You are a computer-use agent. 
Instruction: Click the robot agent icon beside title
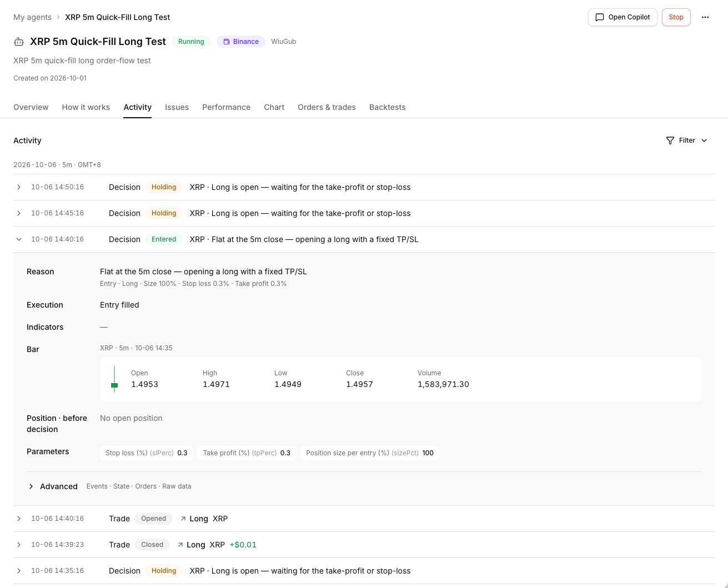(19, 42)
